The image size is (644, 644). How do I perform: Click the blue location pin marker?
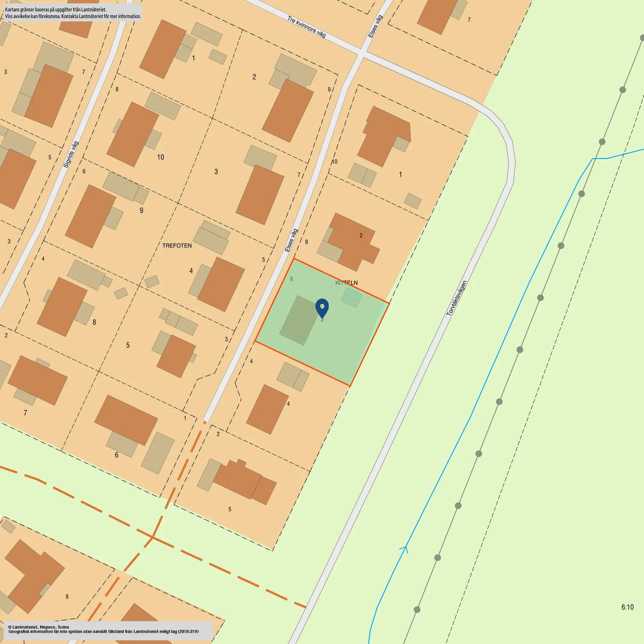coord(322,308)
